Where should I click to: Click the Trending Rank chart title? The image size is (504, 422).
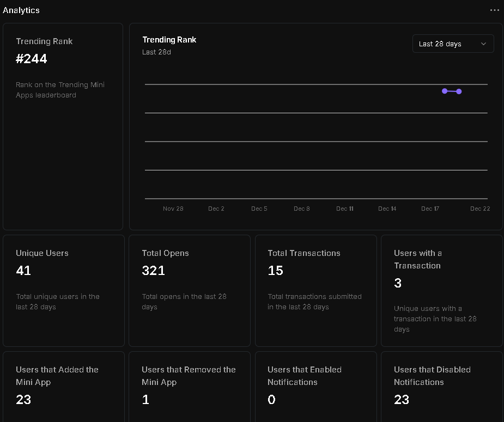tap(169, 39)
